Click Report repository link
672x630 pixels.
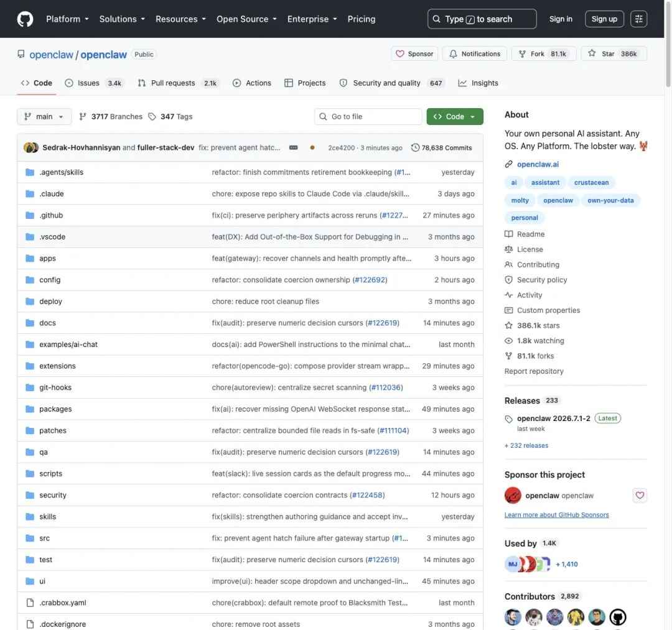[534, 371]
